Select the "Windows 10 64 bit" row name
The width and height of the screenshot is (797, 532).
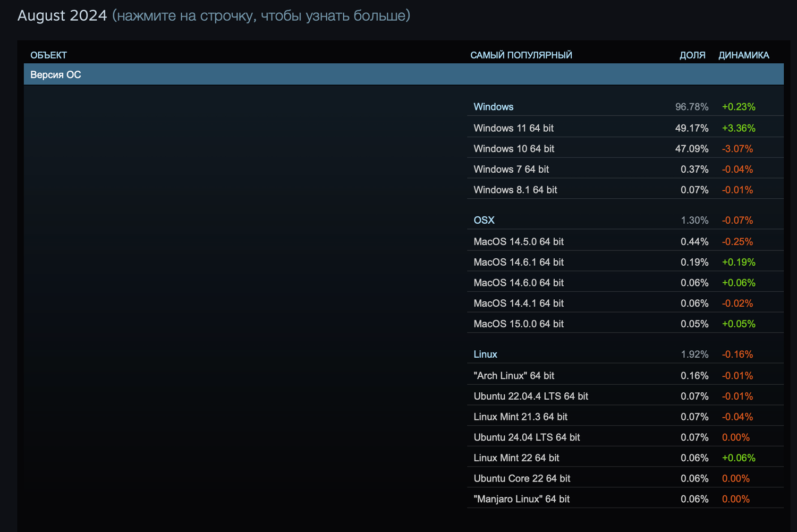(x=514, y=149)
